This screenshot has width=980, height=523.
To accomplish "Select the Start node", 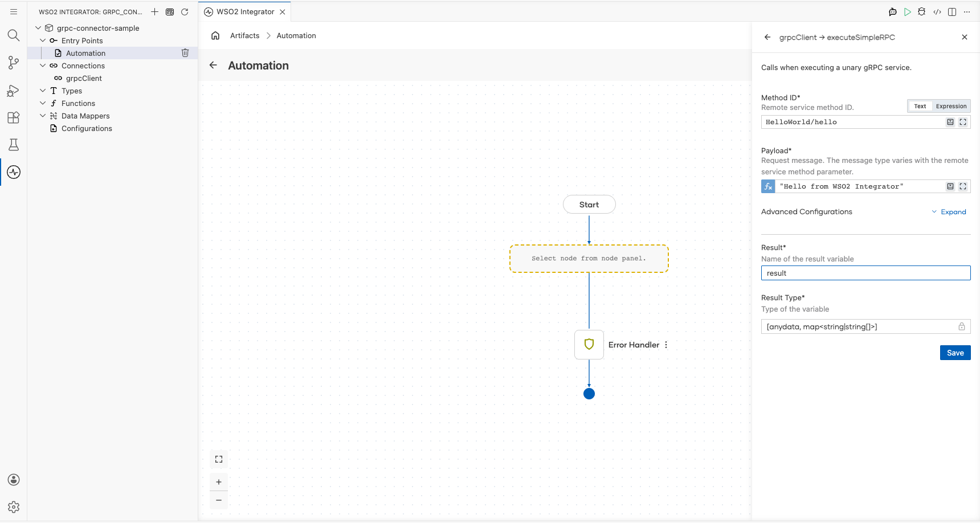I will tap(589, 205).
